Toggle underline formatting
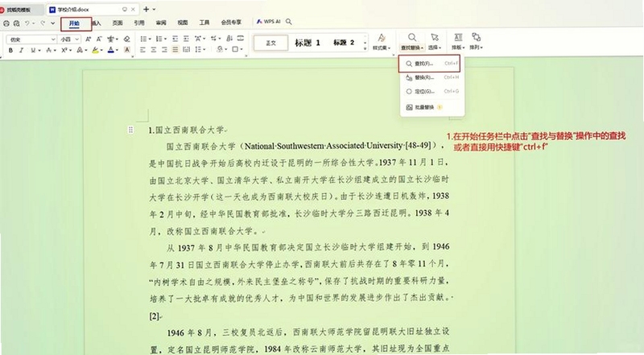Image resolution: width=644 pixels, height=355 pixels. click(33, 50)
